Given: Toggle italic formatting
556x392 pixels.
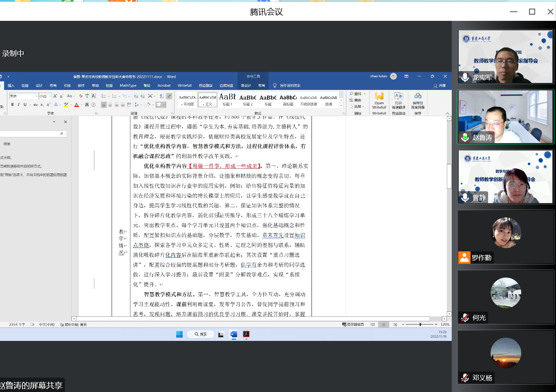Looking at the screenshot, I should coord(18,105).
